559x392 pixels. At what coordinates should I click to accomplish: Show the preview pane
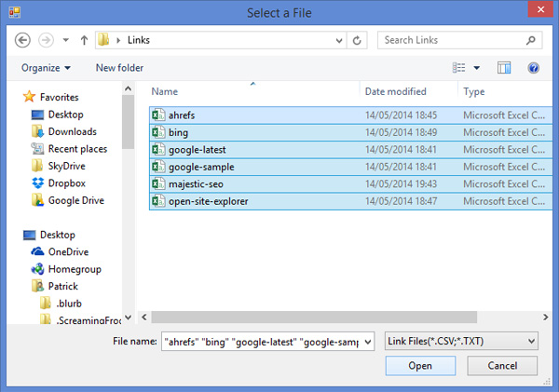[x=504, y=68]
